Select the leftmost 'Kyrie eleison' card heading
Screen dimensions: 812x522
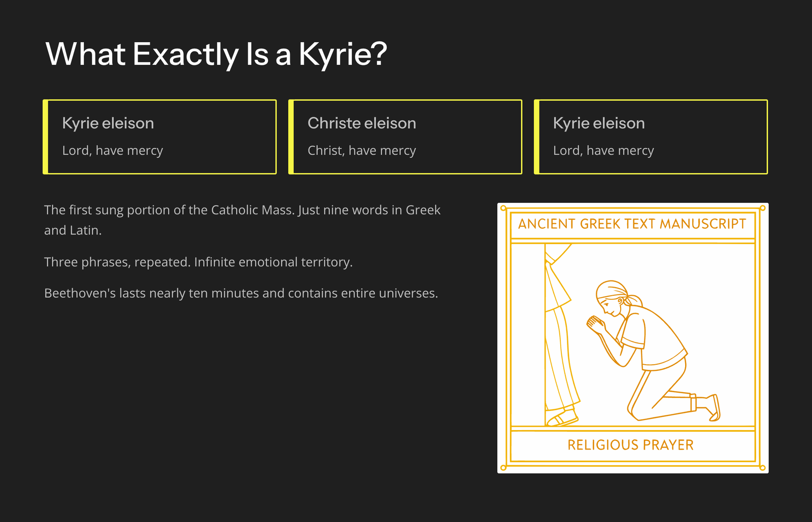click(x=108, y=123)
